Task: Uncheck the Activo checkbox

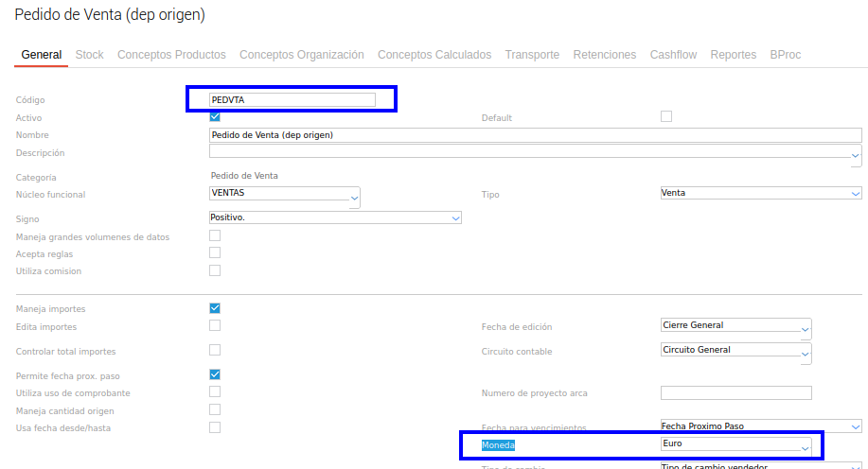Action: (215, 117)
